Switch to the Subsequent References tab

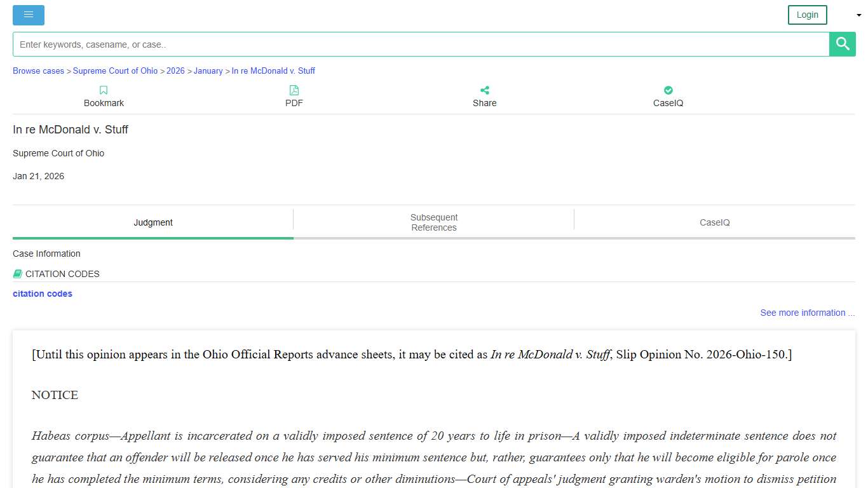click(x=433, y=222)
